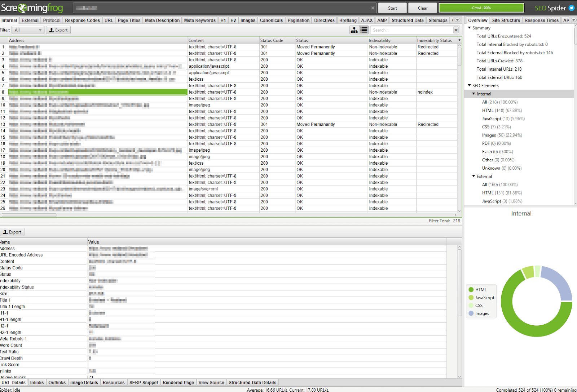
Task: Click the Start crawl button
Action: pyautogui.click(x=392, y=8)
